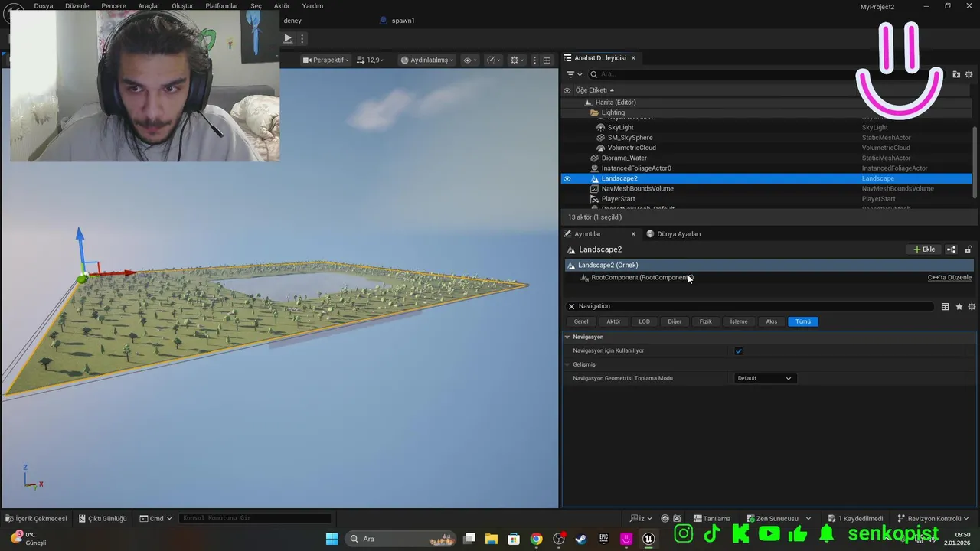Open Navigasyon Geometrisi Toplama Modu dropdown

pyautogui.click(x=765, y=378)
